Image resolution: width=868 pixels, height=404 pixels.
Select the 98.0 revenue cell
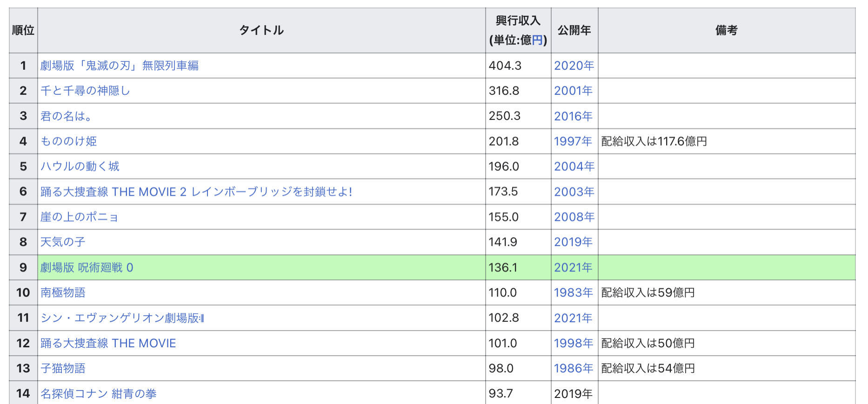[x=518, y=368]
